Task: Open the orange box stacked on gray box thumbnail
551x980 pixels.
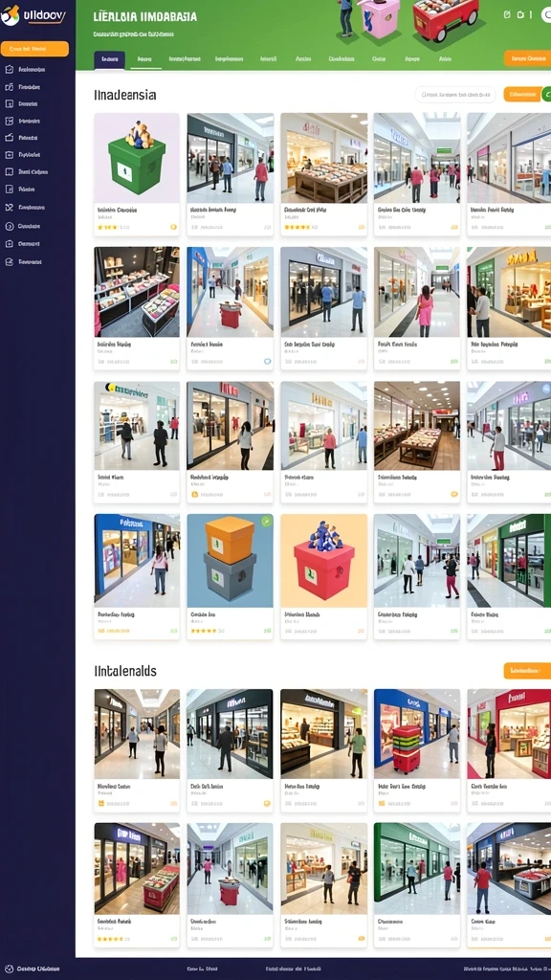Action: [x=230, y=560]
